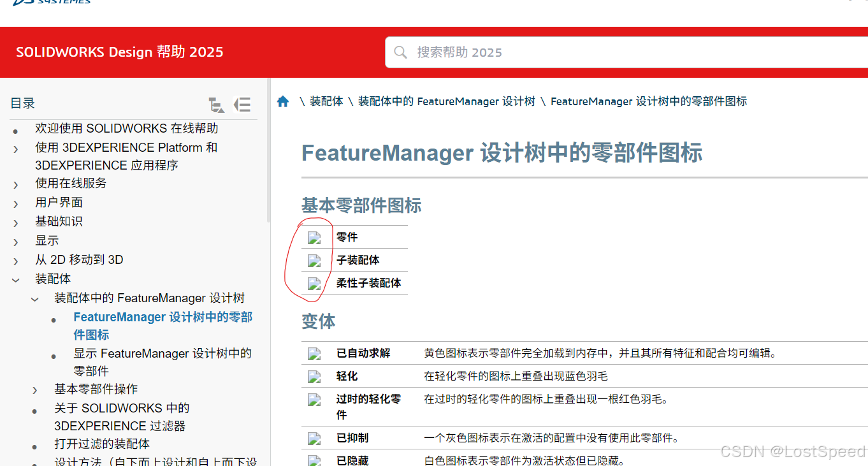Click the broken image icon beside 零件
Image resolution: width=868 pixels, height=466 pixels.
tap(314, 238)
